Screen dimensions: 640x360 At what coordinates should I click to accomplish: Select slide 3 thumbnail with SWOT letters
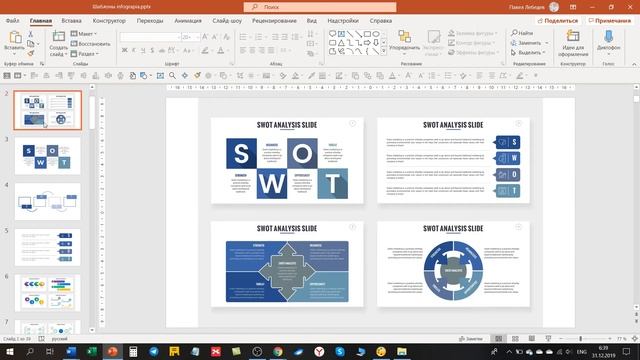(48, 156)
